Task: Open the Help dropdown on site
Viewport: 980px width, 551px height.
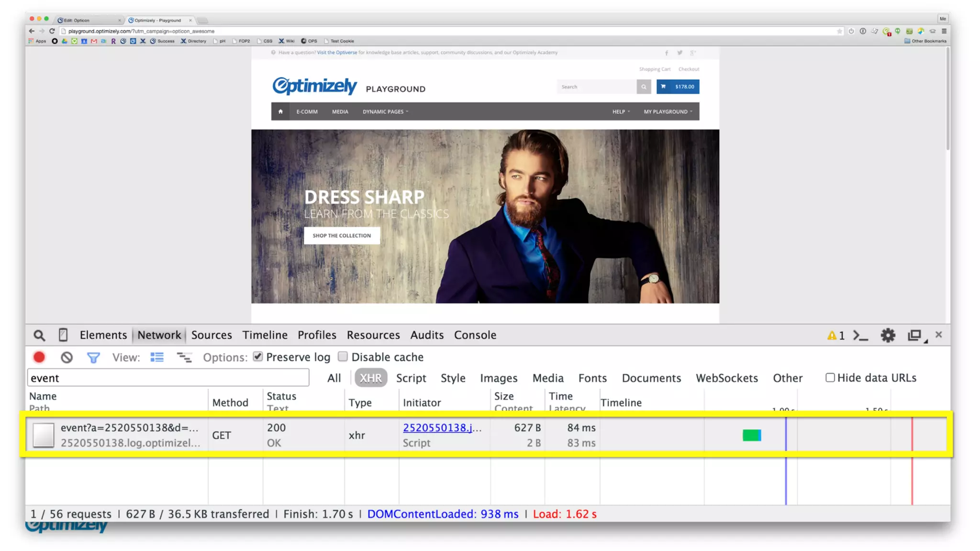Action: tap(621, 111)
